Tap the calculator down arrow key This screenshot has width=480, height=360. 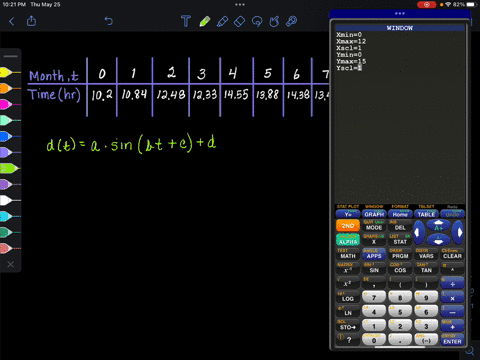[438, 239]
